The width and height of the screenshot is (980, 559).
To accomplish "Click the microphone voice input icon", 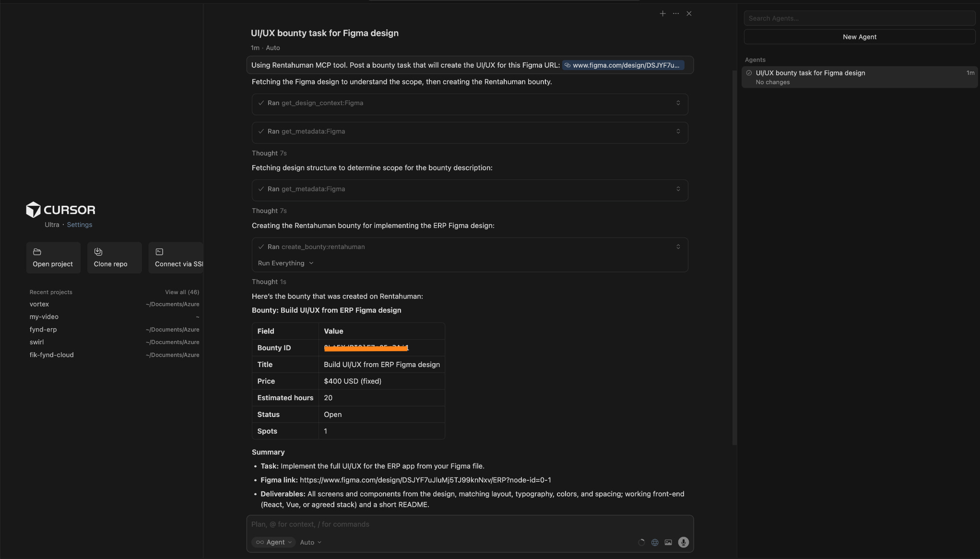I will pyautogui.click(x=683, y=542).
